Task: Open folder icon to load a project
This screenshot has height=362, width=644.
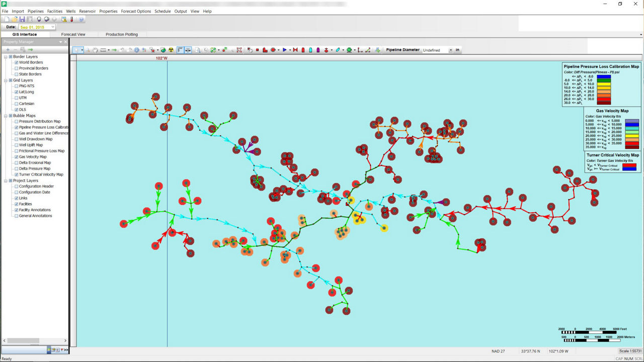Action: pos(15,19)
